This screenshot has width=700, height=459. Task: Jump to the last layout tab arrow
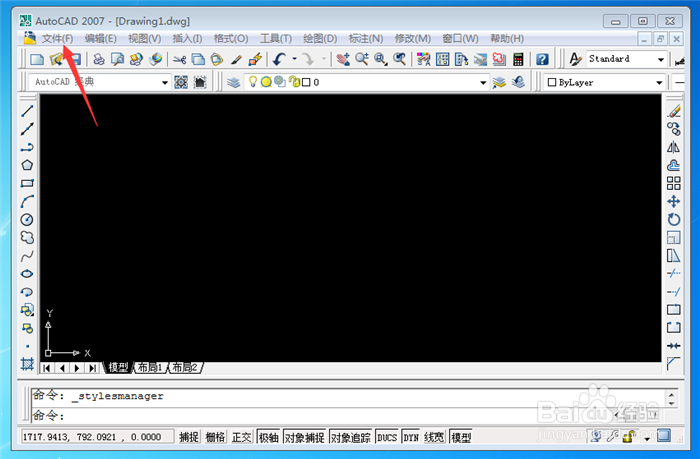(x=92, y=368)
